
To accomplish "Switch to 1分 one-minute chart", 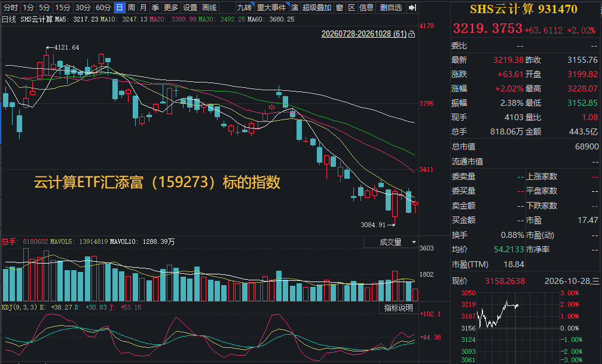I will (x=29, y=8).
